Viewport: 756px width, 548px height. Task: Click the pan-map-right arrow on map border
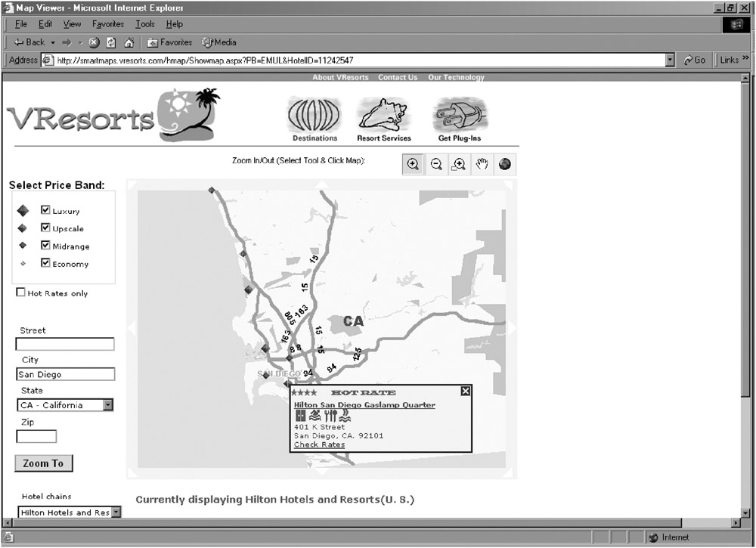click(512, 328)
